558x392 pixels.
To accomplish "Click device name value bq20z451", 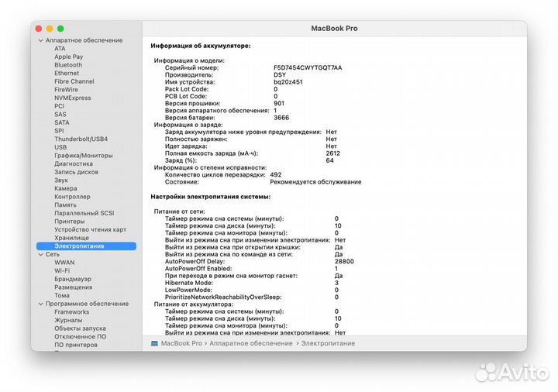I will click(288, 82).
